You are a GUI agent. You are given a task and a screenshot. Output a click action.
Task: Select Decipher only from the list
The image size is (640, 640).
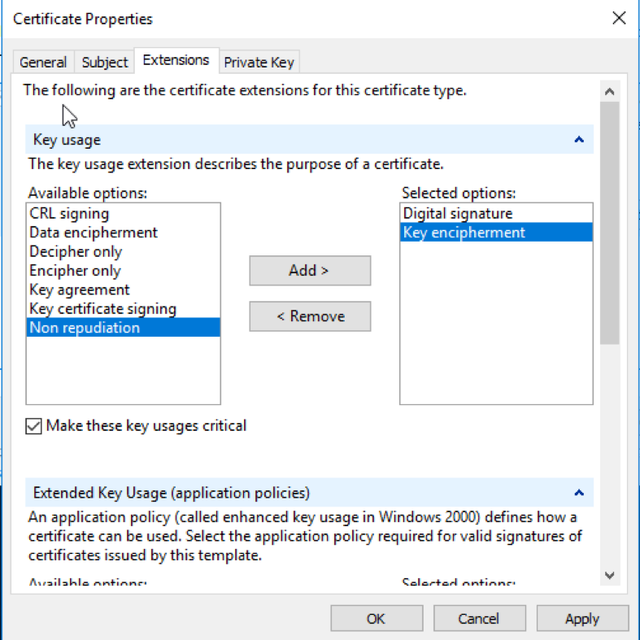click(75, 251)
